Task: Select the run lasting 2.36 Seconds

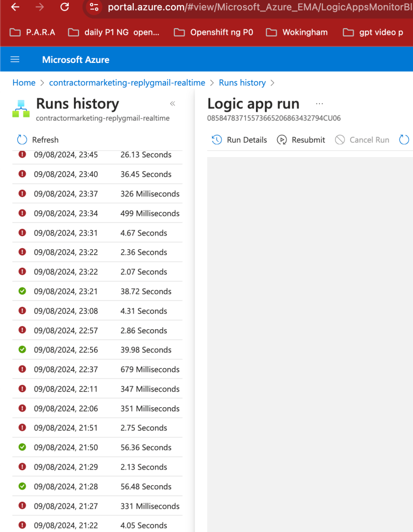Action: pos(97,252)
